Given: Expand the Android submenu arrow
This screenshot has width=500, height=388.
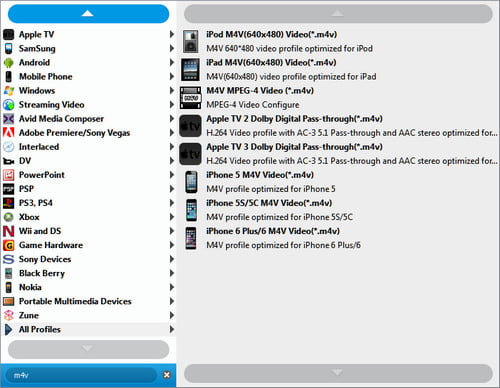Looking at the screenshot, I should pyautogui.click(x=172, y=62).
